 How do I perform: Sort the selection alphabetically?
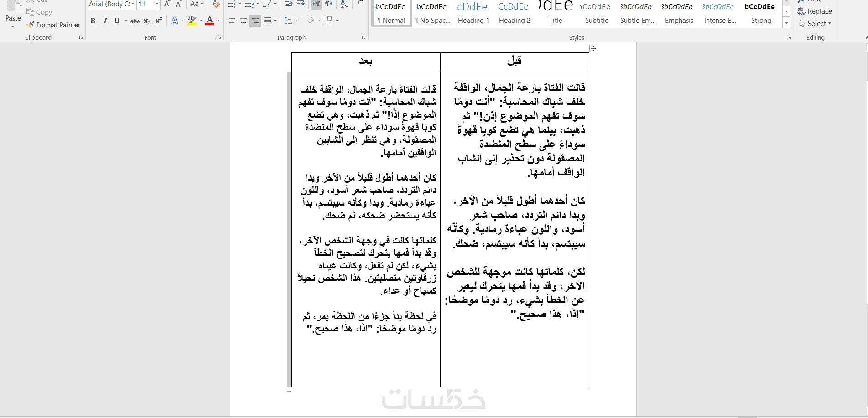tap(344, 4)
